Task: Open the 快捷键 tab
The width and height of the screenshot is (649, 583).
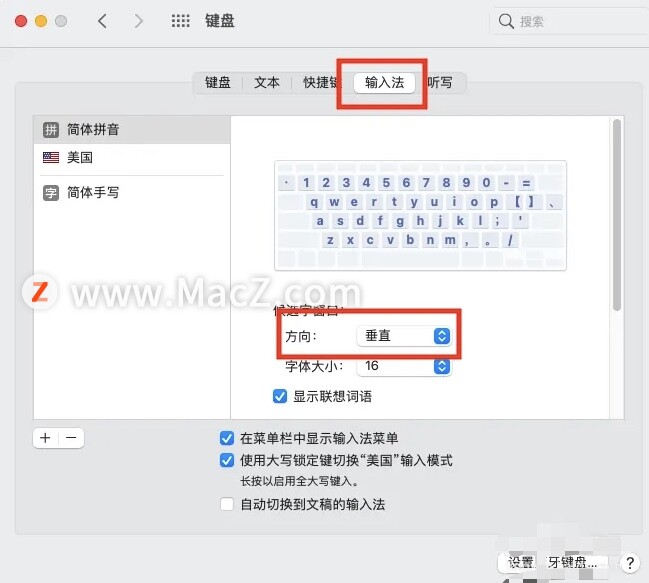Action: click(320, 82)
